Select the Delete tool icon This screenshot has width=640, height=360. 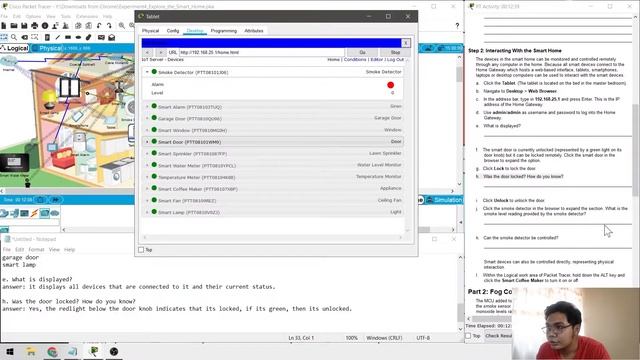24,37
